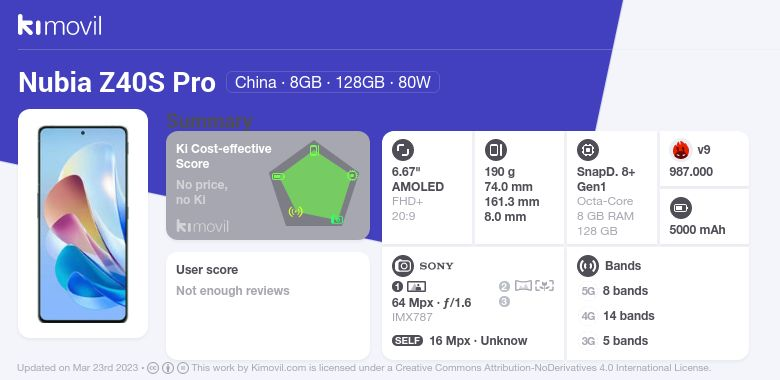The image size is (780, 380).
Task: Click the screen size display icon
Action: tap(403, 150)
